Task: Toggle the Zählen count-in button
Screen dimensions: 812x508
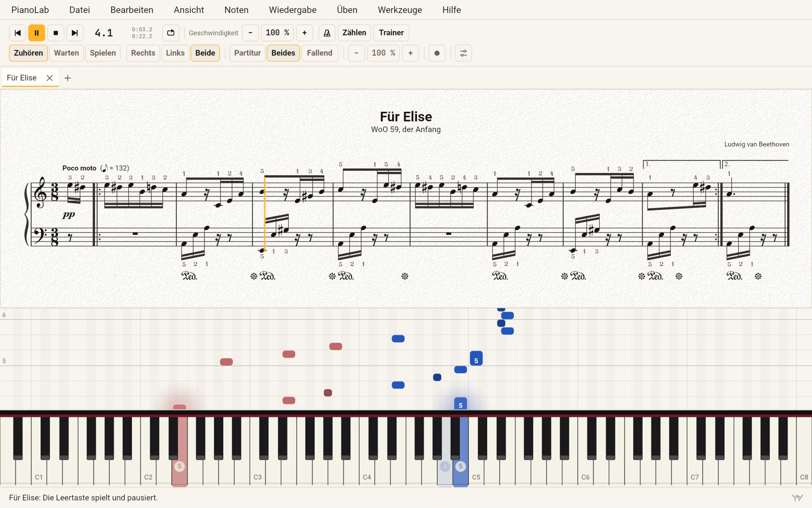Action: click(354, 33)
